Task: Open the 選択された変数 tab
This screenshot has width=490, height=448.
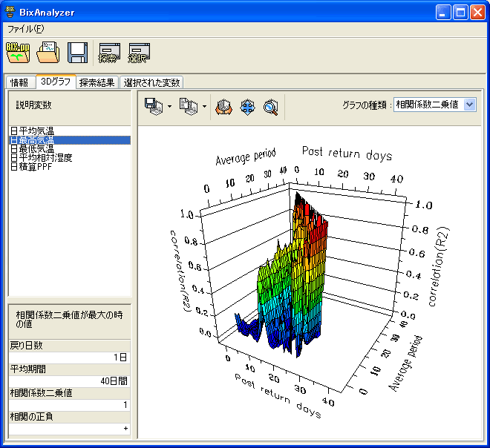Action: tap(151, 82)
